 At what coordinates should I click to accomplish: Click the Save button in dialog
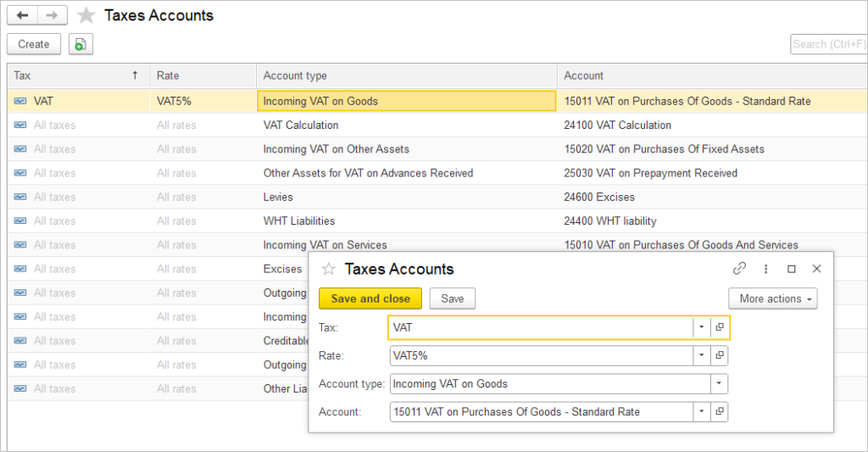pyautogui.click(x=453, y=299)
